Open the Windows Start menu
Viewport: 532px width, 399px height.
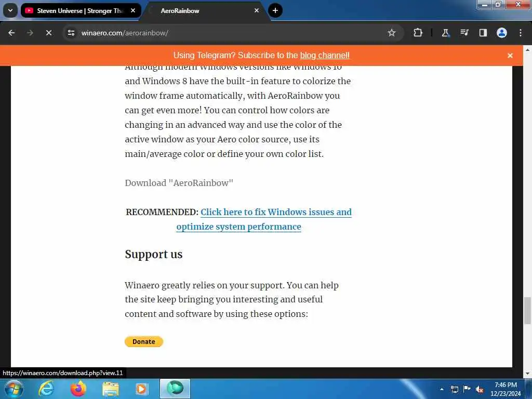pyautogui.click(x=14, y=389)
